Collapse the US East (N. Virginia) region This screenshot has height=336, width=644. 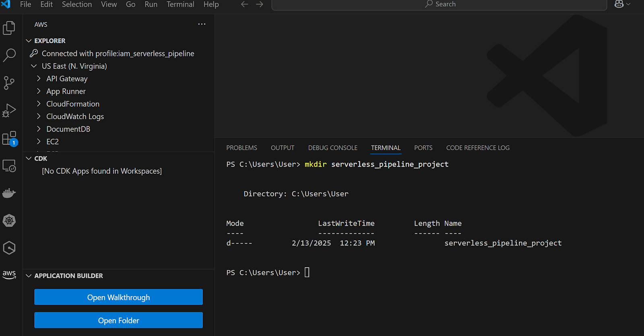tap(34, 66)
